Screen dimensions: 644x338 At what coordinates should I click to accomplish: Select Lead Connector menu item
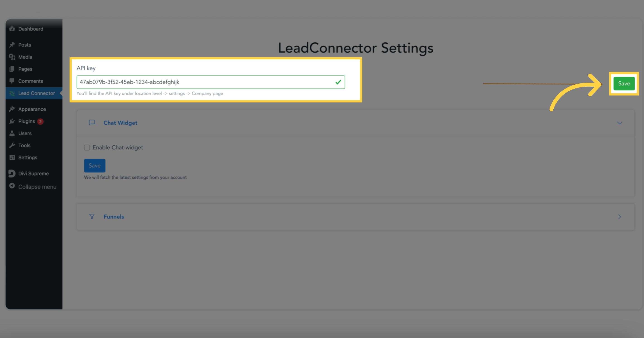coord(34,93)
